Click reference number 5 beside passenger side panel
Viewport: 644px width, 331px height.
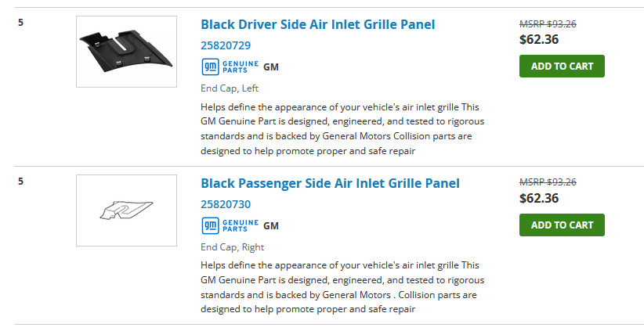point(20,182)
